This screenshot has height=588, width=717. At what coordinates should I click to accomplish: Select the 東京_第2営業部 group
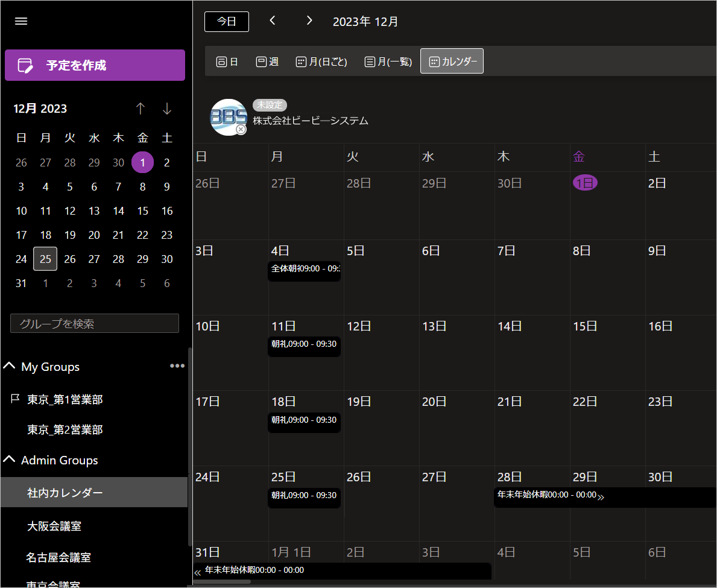pos(65,430)
